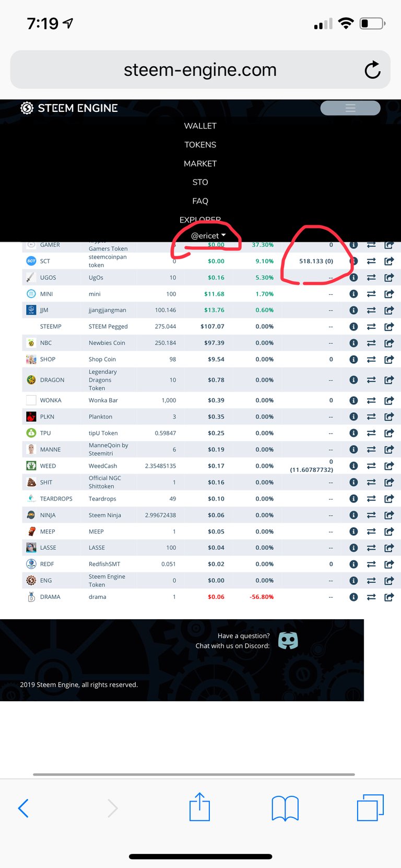Screen dimensions: 401x868
Task: Click the send icon in STEEMP row
Action: (389, 327)
